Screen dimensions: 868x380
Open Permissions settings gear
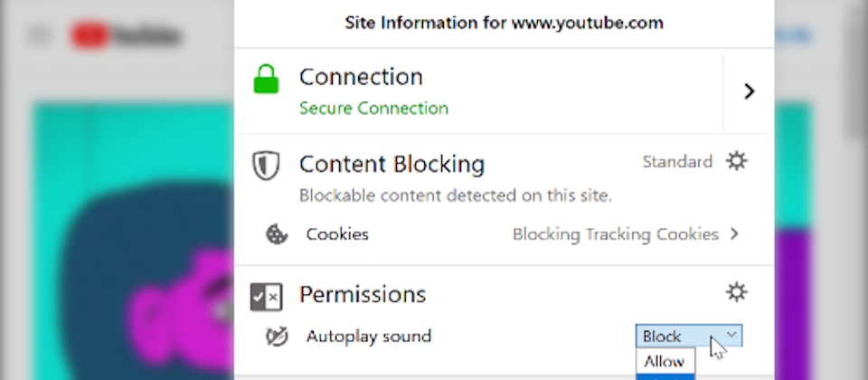[x=738, y=291]
